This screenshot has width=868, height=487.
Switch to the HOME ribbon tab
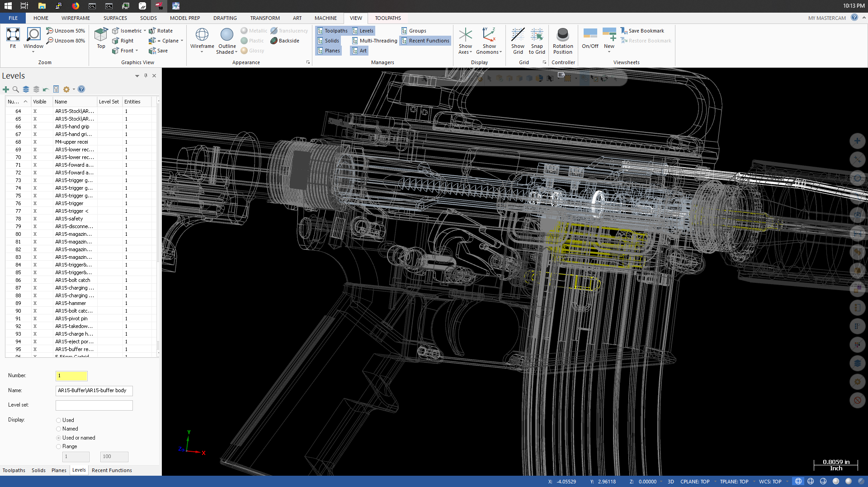coord(41,18)
